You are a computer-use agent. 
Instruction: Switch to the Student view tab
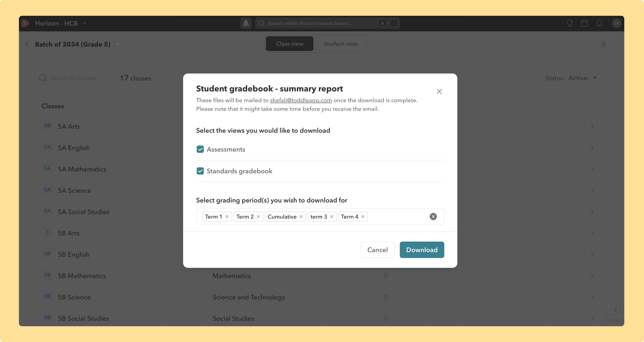pyautogui.click(x=341, y=44)
